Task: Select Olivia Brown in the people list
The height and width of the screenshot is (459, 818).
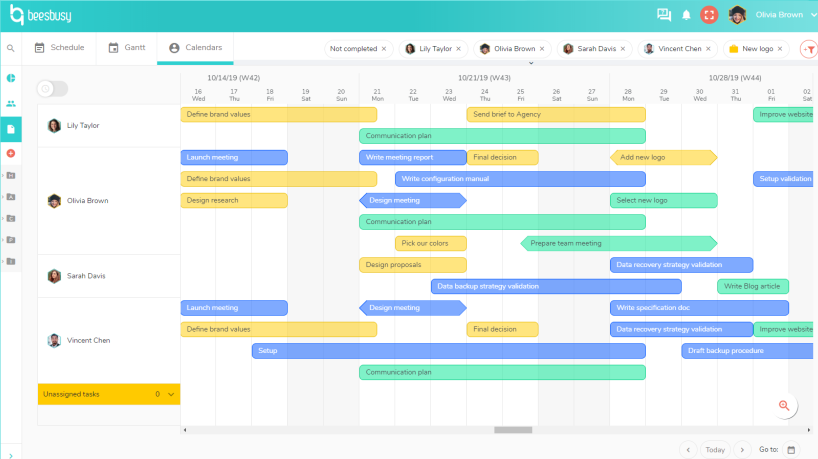Action: pos(88,201)
